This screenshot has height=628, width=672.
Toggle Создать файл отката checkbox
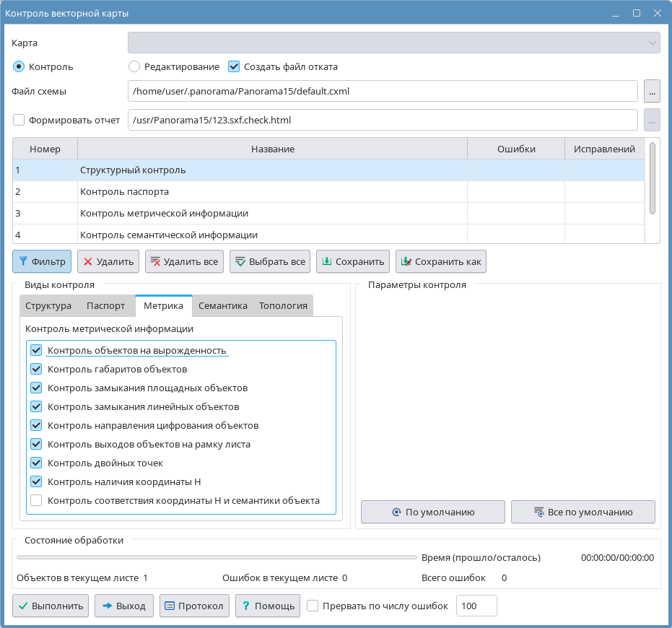(234, 66)
